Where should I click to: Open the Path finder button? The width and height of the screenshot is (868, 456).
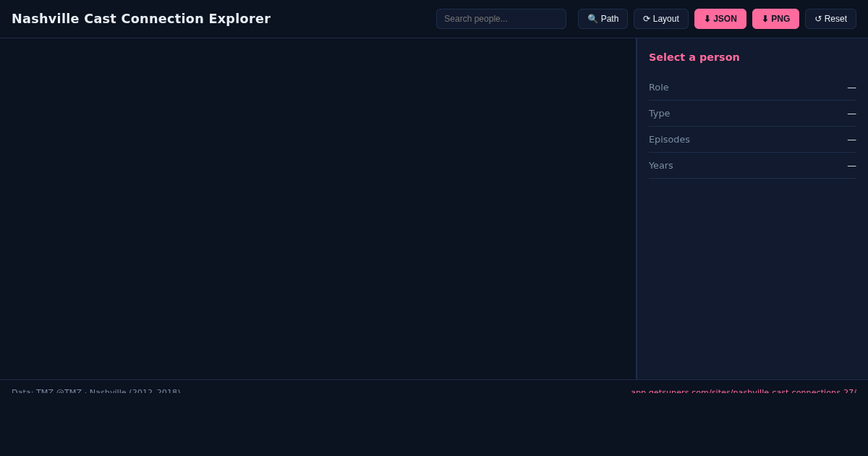coord(603,19)
